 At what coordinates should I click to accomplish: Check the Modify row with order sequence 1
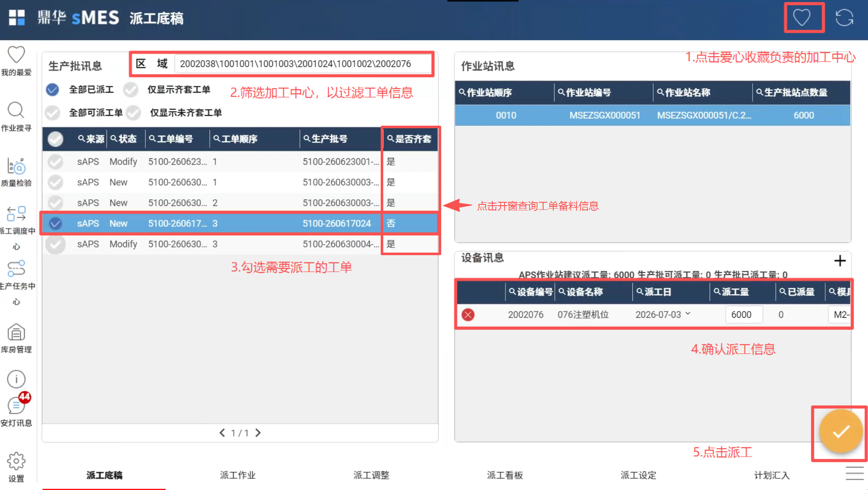[x=55, y=162]
